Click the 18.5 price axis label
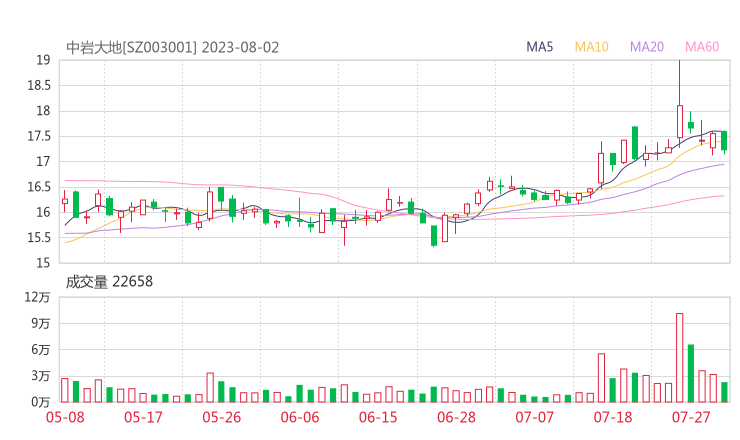 pos(39,85)
